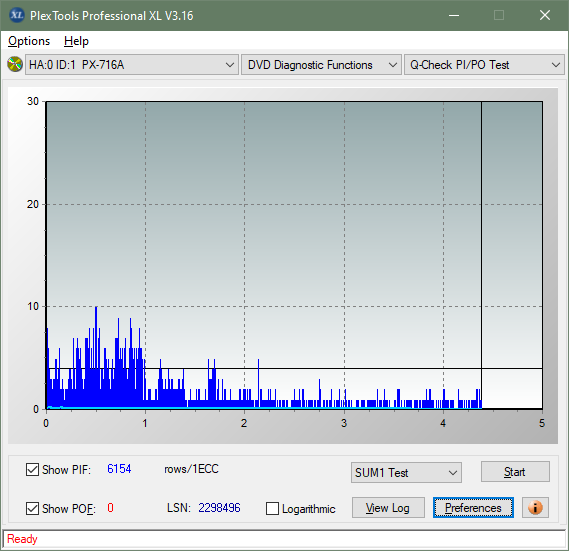Open the DVD Diagnostic Functions dropdown
569x551 pixels.
tap(321, 65)
